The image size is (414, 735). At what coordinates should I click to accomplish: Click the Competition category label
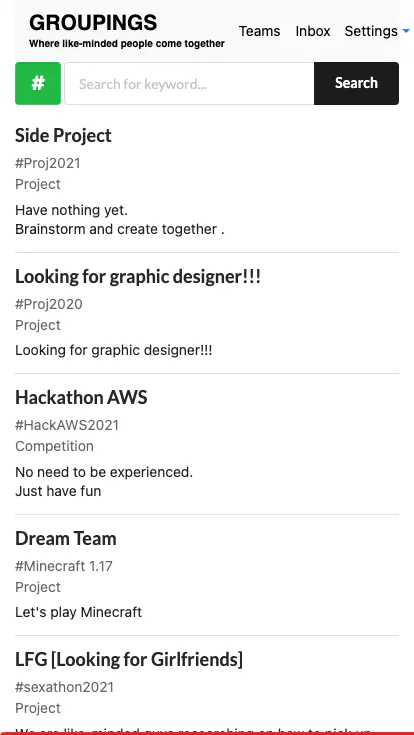[54, 446]
